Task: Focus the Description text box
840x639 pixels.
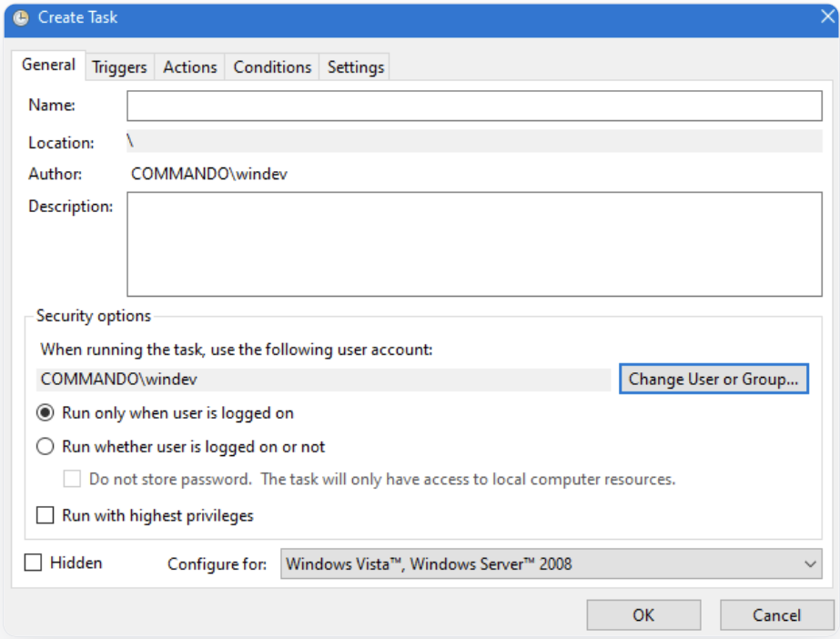Action: [x=473, y=244]
